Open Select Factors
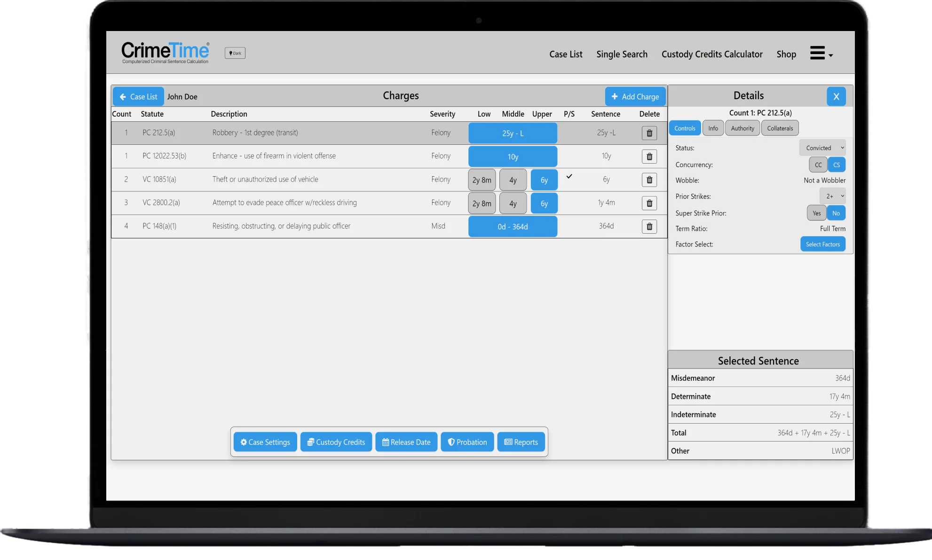 [822, 245]
